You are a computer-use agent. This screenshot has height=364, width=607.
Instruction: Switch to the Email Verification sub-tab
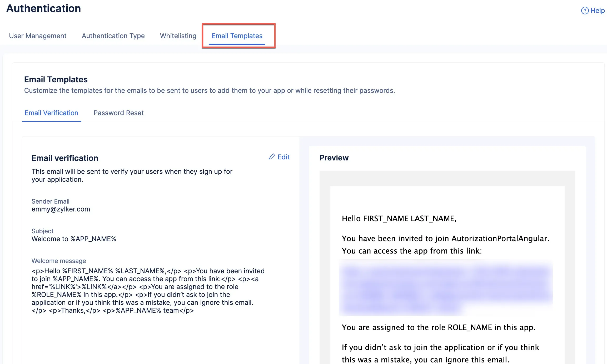[51, 113]
